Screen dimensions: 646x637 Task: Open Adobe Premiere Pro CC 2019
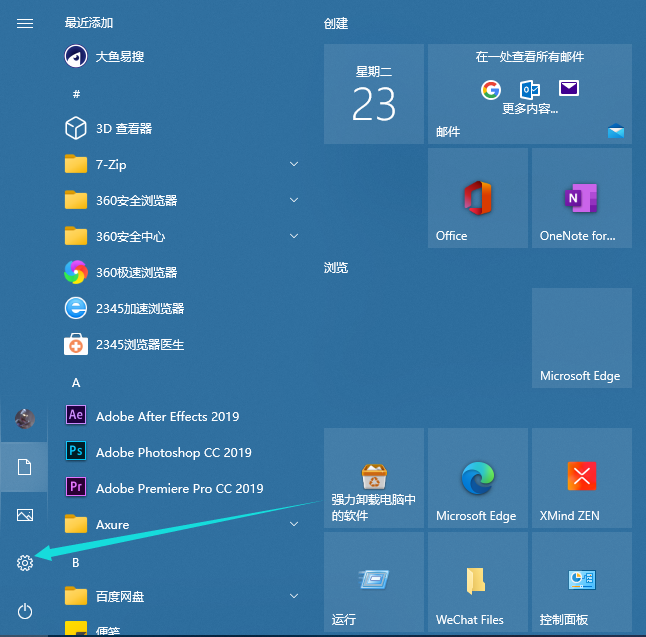pyautogui.click(x=179, y=488)
